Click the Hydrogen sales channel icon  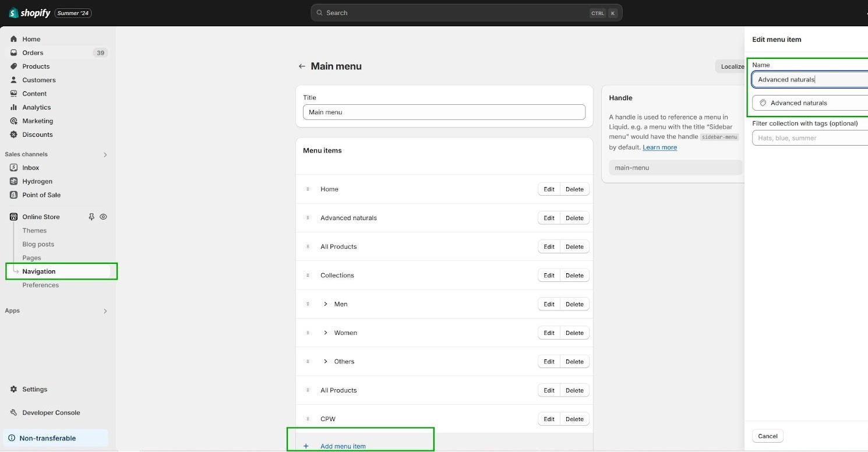click(13, 181)
